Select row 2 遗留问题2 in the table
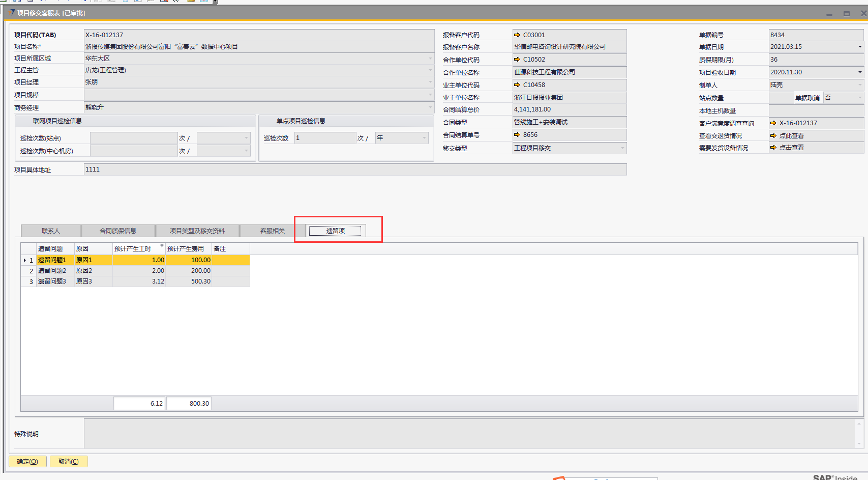Image resolution: width=868 pixels, height=480 pixels. [52, 271]
